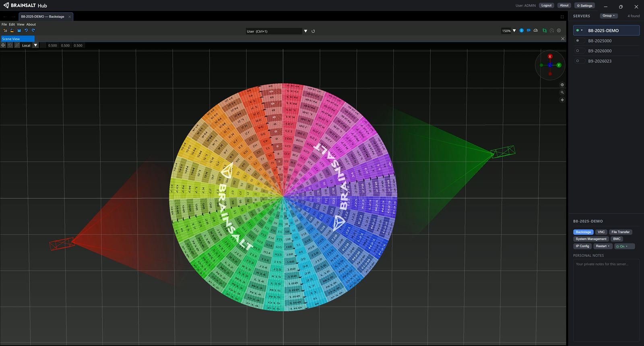
Task: Open the View menu
Action: coord(21,25)
